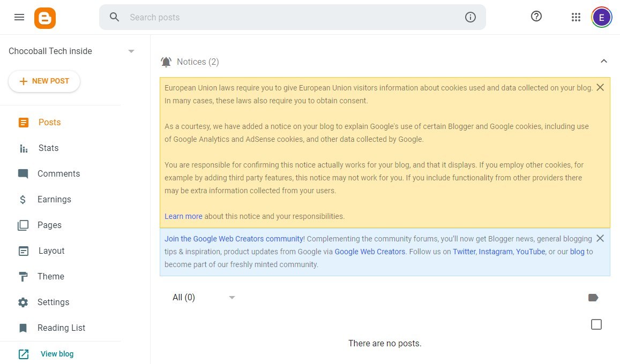
Task: Tick the select all posts checkbox
Action: (596, 324)
